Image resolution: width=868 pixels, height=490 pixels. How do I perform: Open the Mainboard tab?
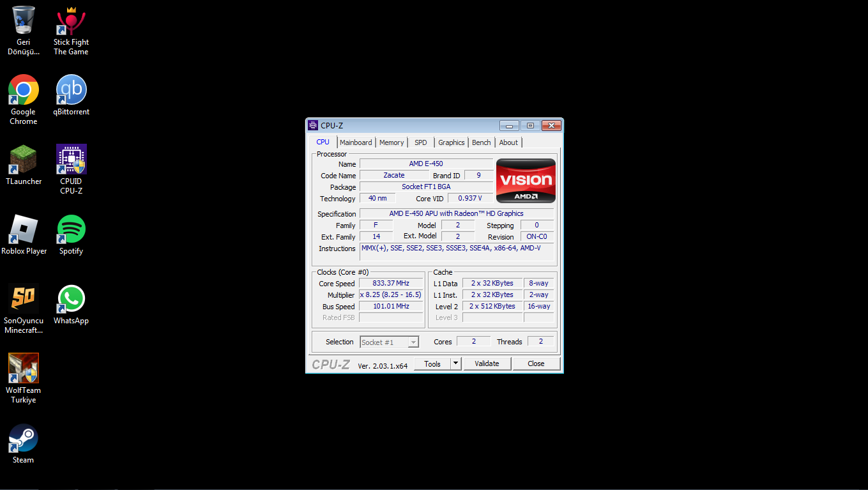point(356,142)
